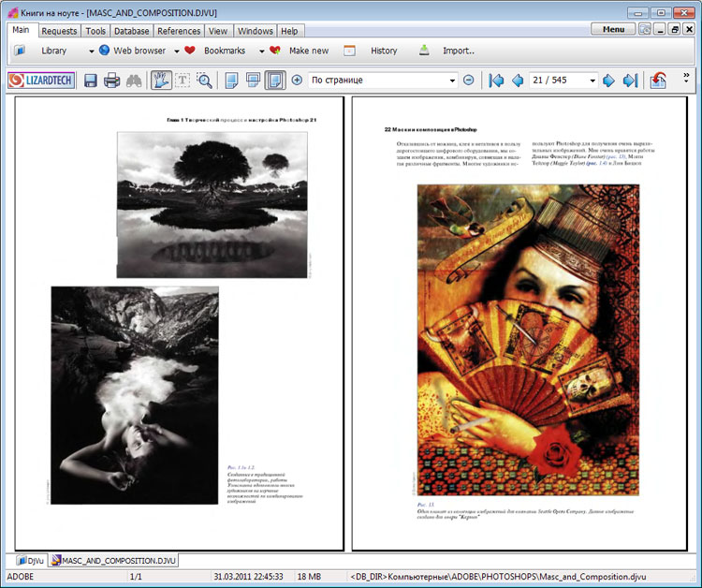Zoom in with the plus button
The width and height of the screenshot is (702, 588).
pyautogui.click(x=297, y=81)
